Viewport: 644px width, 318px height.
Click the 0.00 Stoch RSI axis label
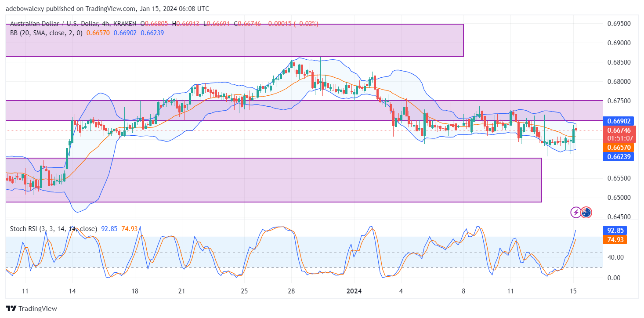point(613,278)
